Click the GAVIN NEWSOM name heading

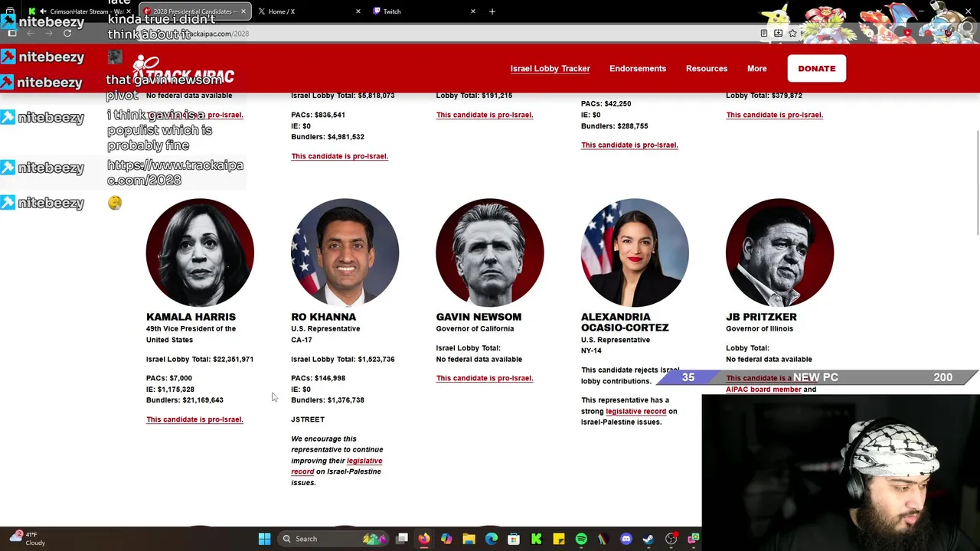pyautogui.click(x=479, y=317)
